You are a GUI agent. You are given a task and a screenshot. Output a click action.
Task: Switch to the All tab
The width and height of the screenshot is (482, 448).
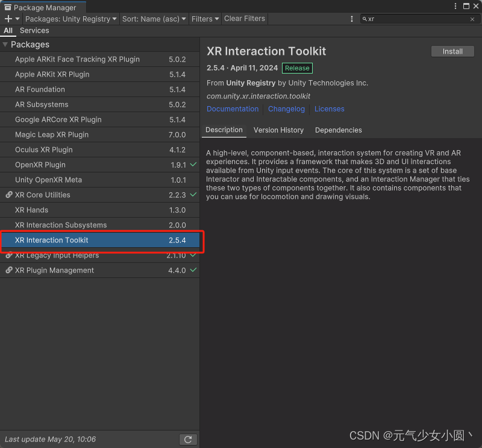coord(8,31)
